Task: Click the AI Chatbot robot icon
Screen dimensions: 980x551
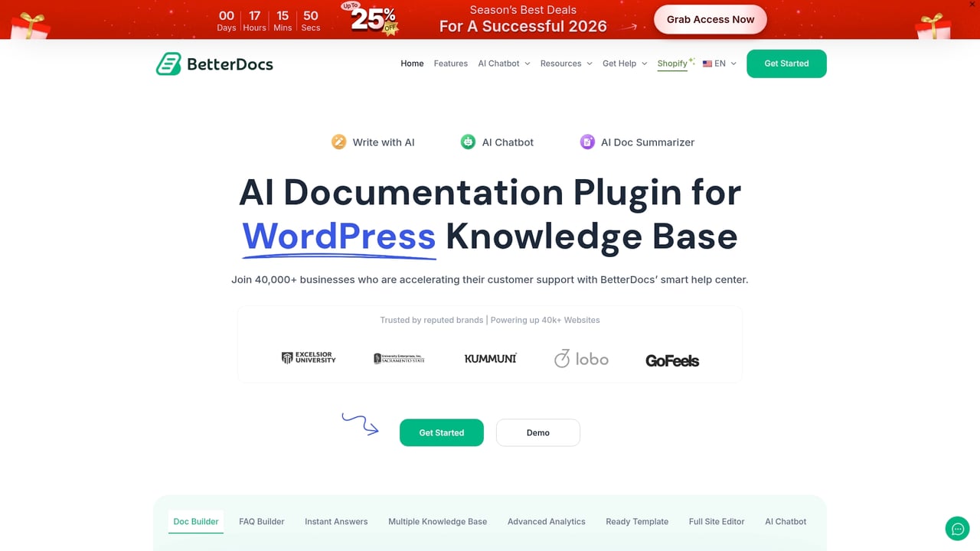Action: click(468, 142)
